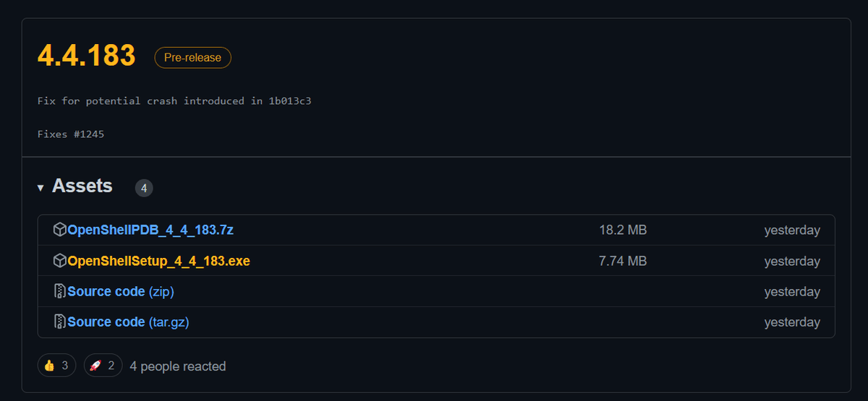The height and width of the screenshot is (401, 868).
Task: Click the Assets count badge showing 4
Action: (x=144, y=188)
